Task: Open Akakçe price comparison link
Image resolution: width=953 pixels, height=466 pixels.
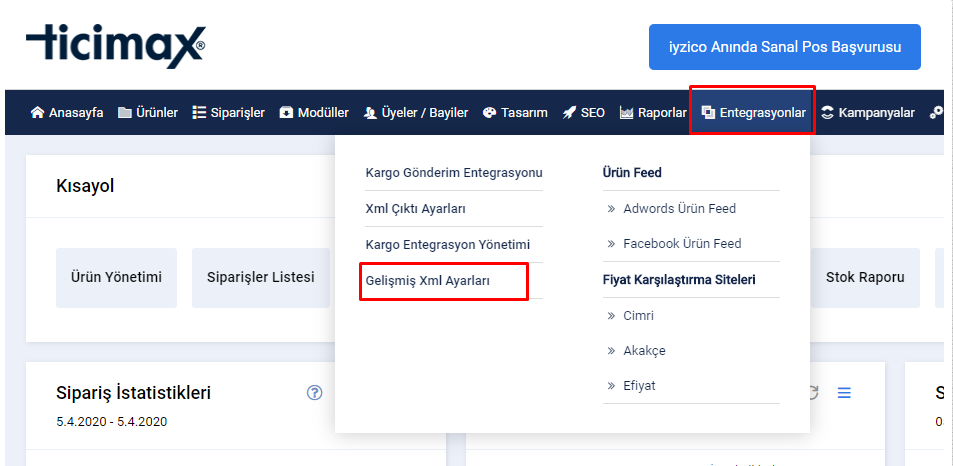Action: pyautogui.click(x=644, y=351)
